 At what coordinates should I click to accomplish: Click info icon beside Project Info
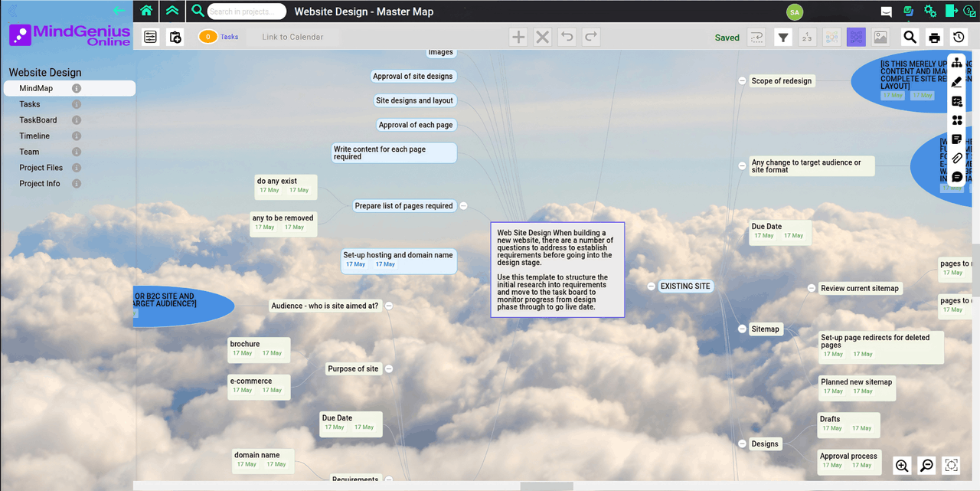point(77,184)
